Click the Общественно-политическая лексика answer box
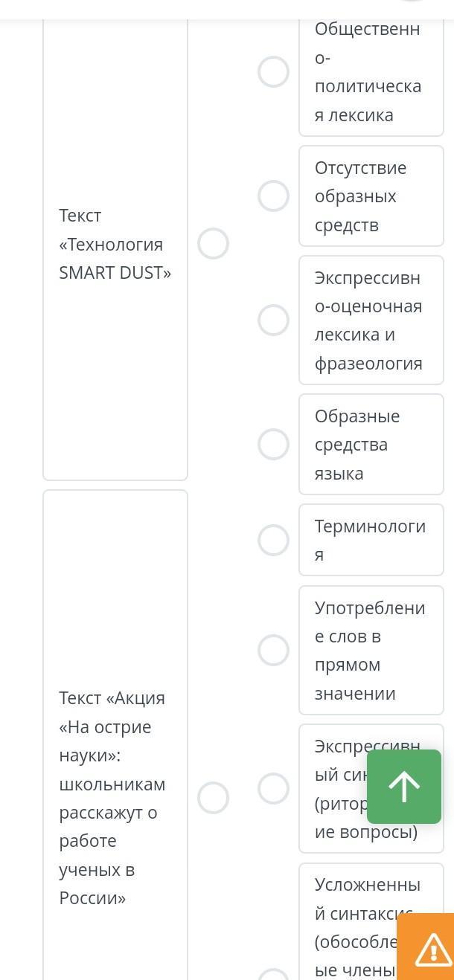454x980 pixels. click(371, 72)
